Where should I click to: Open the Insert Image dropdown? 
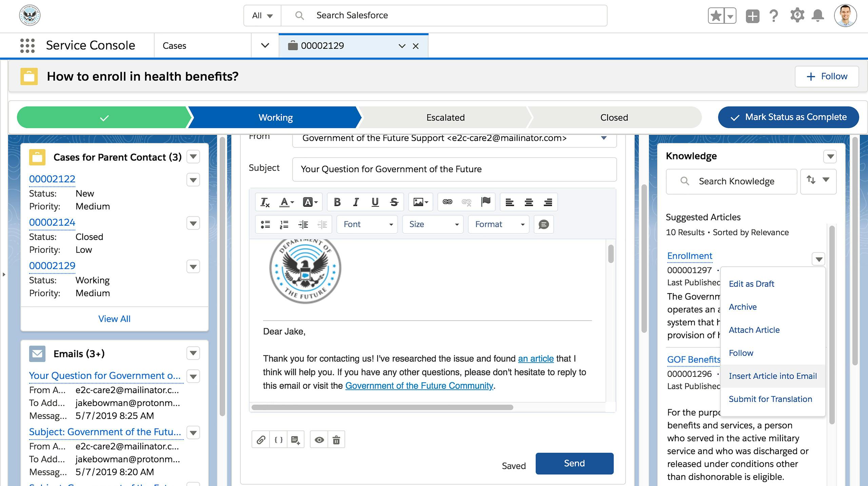tap(420, 202)
